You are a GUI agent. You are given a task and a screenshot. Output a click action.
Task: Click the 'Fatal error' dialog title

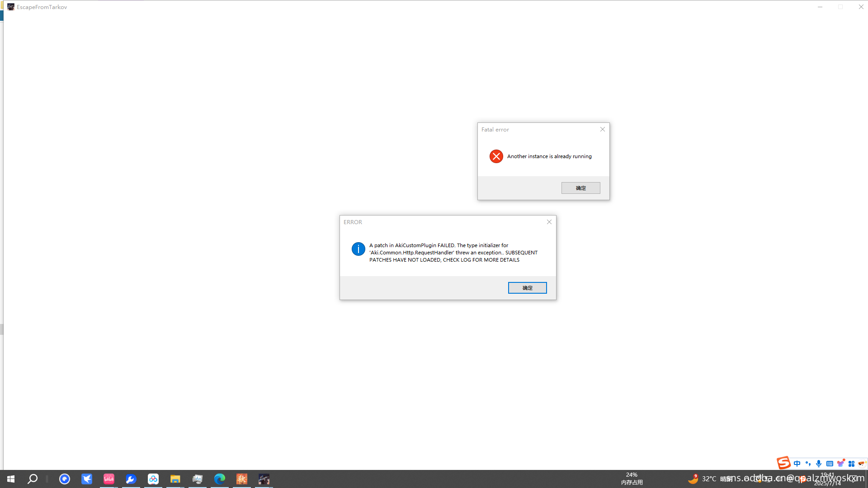[x=495, y=130]
